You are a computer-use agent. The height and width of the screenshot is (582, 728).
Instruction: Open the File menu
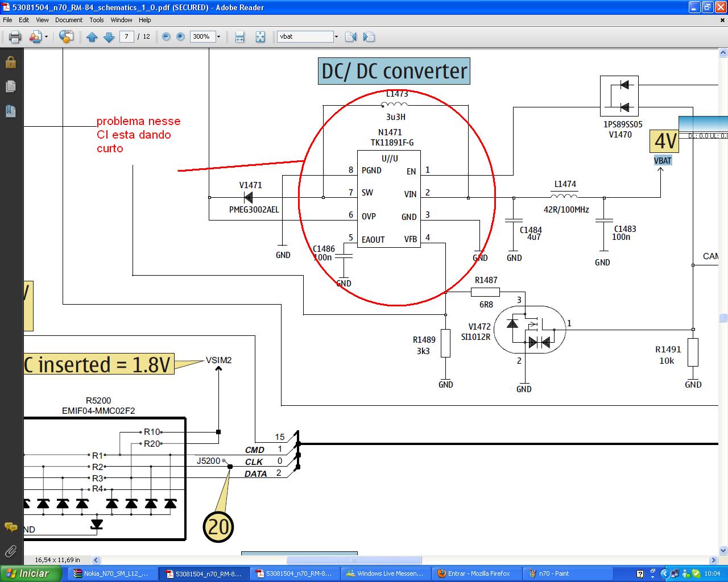[7, 20]
